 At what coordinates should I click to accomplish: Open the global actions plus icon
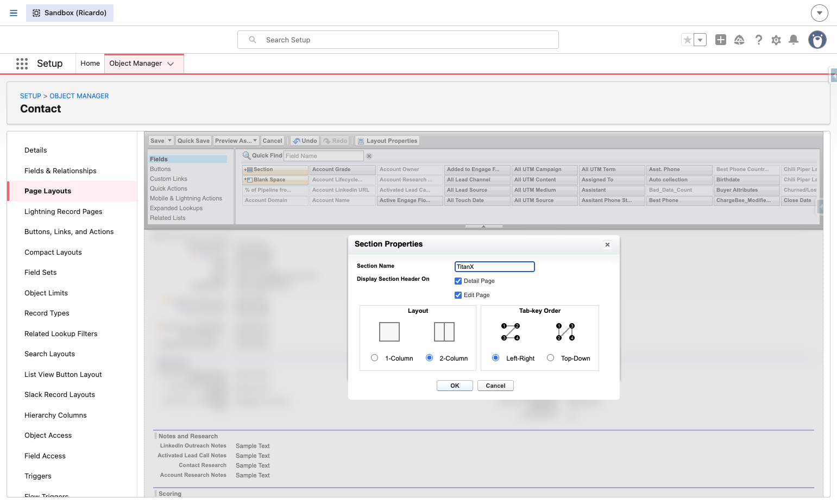coord(721,40)
